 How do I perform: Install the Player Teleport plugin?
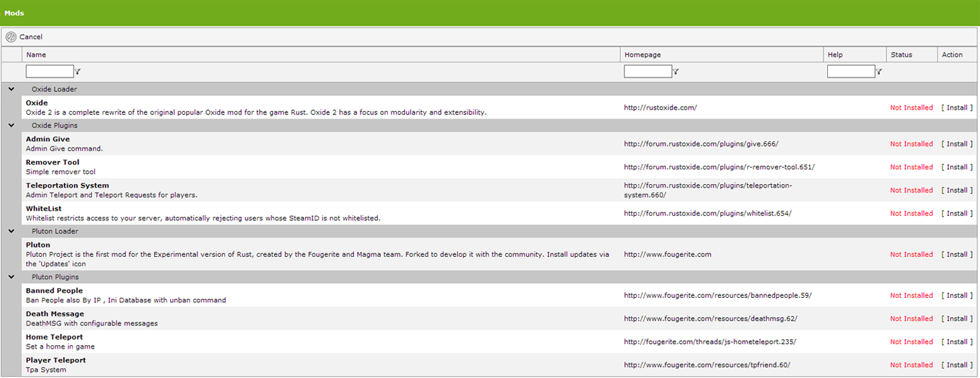click(957, 365)
